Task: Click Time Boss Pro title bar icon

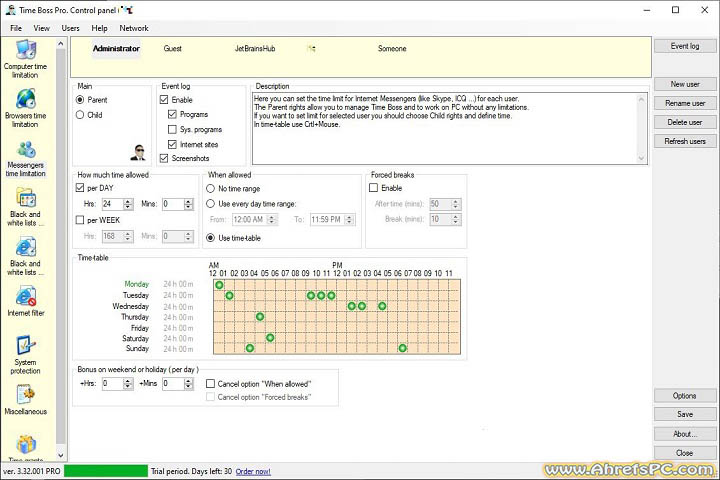Action: click(x=10, y=10)
